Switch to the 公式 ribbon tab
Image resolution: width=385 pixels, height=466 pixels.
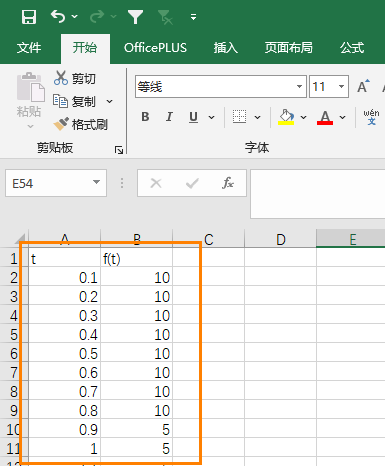coord(352,48)
